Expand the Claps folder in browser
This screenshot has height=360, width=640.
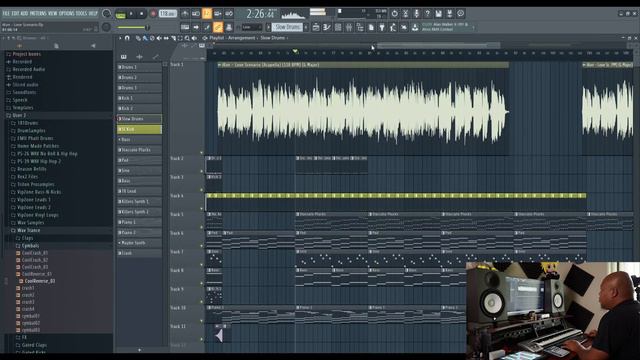(27, 238)
